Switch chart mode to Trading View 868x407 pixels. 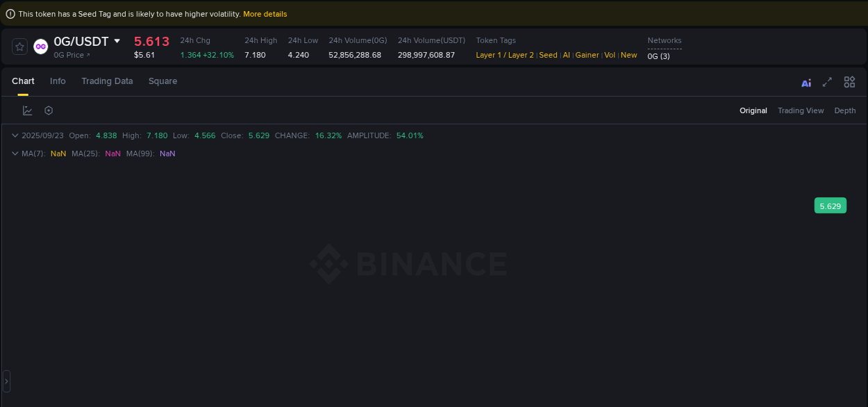pyautogui.click(x=801, y=110)
